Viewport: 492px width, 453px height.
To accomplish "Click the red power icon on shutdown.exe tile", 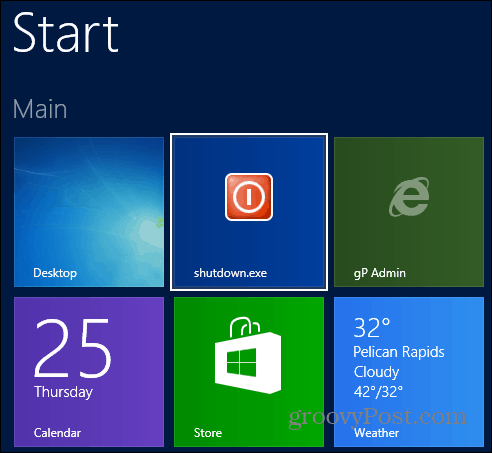I will tap(249, 197).
